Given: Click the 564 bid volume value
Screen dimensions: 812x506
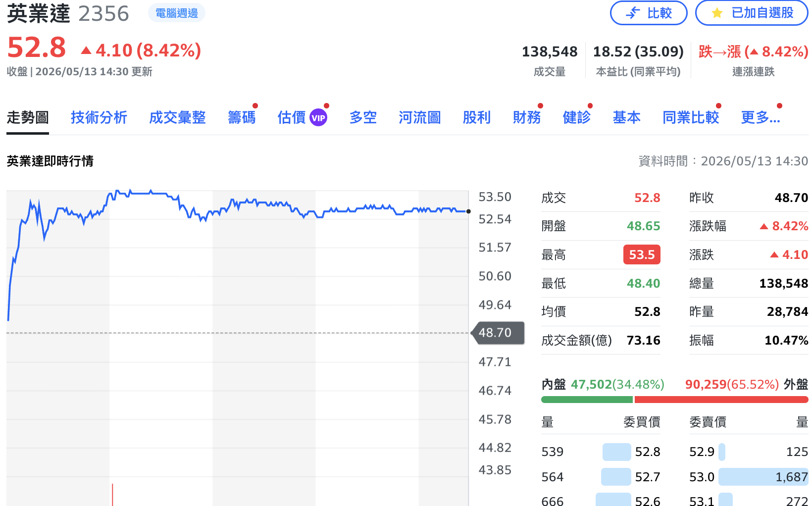Looking at the screenshot, I should point(553,477).
